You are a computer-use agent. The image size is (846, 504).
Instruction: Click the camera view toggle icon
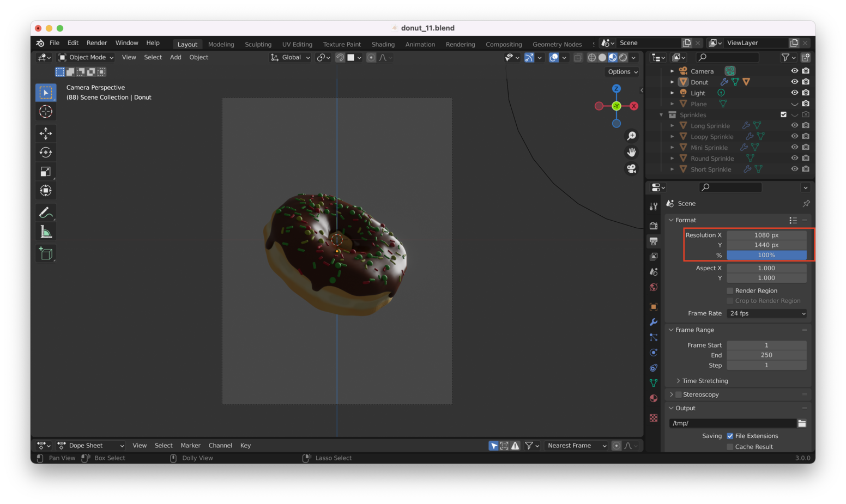pos(631,169)
